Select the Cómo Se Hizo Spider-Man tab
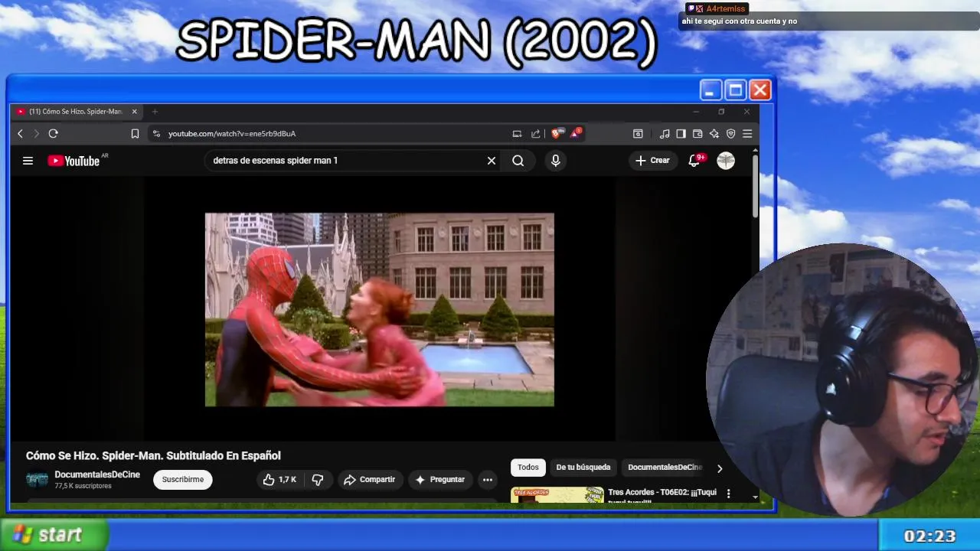Screen dimensions: 980x551 pos(77,112)
